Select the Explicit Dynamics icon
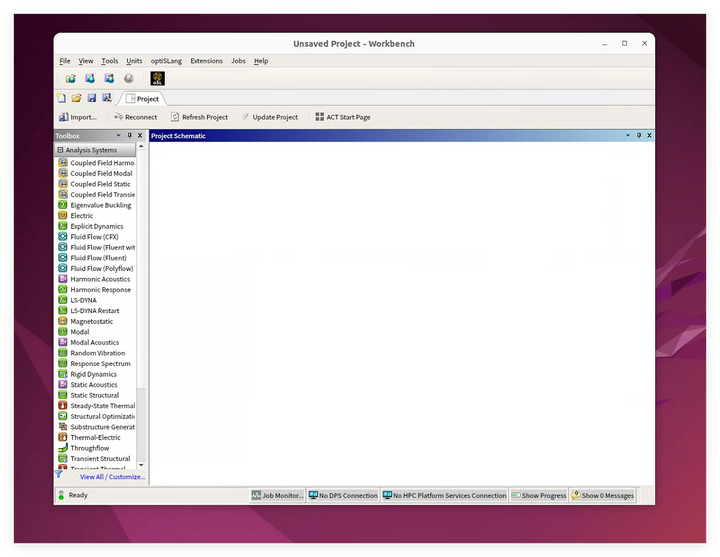This screenshot has height=557, width=720. [x=63, y=226]
